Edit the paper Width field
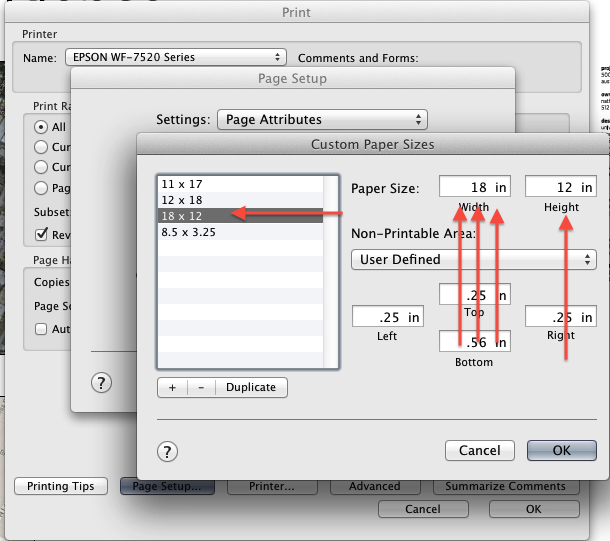Viewport: 610px width, 541px height. (475, 187)
